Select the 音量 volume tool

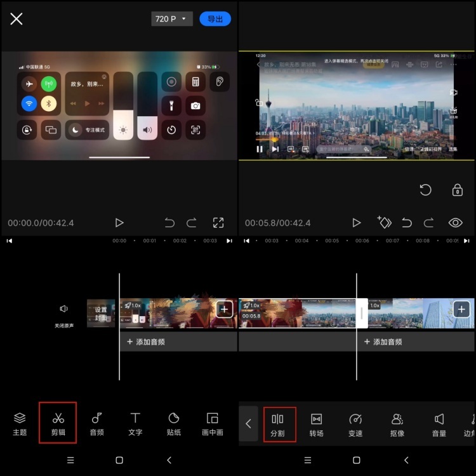point(439,425)
